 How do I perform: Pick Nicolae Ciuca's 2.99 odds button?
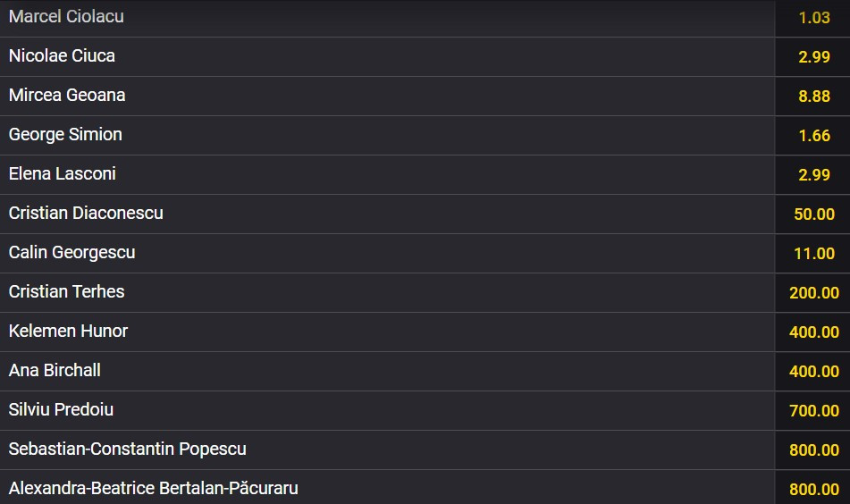coord(813,57)
